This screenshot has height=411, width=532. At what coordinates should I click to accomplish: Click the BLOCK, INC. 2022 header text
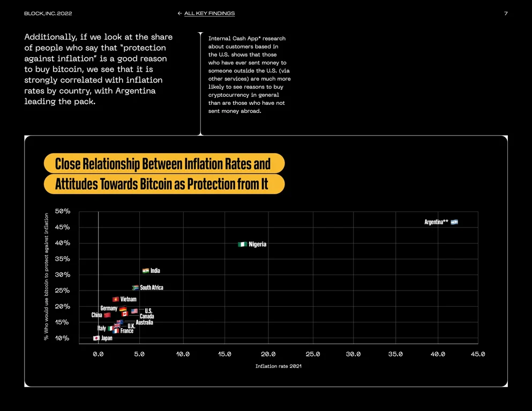pyautogui.click(x=48, y=13)
